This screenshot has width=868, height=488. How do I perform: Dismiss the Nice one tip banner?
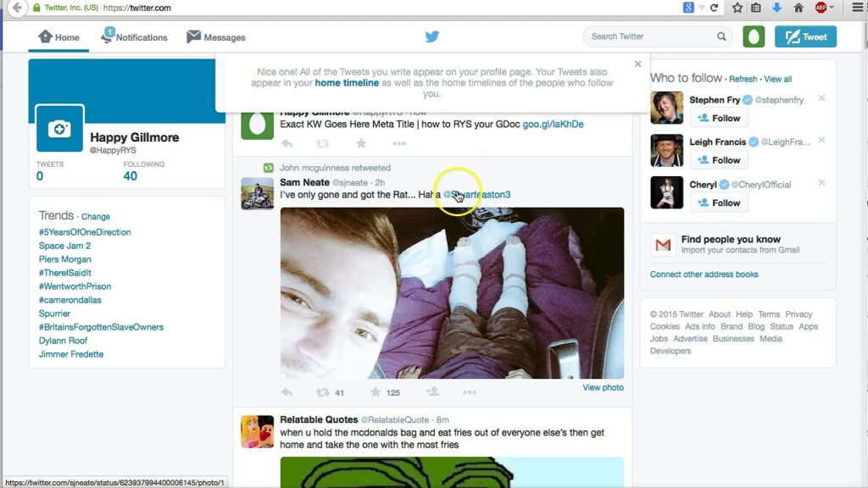637,64
